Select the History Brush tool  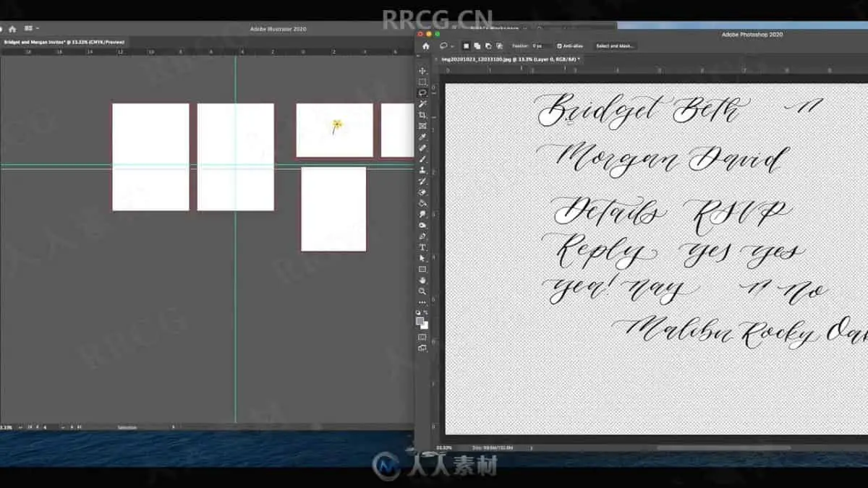coord(422,181)
